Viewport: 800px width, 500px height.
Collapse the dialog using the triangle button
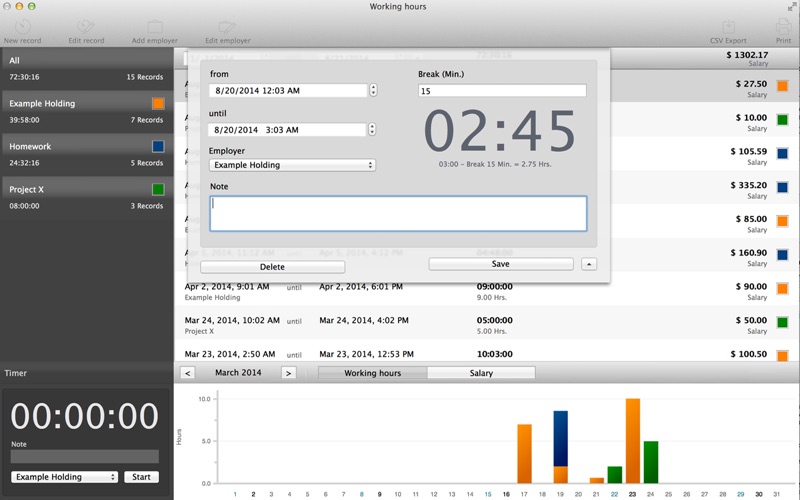pos(589,264)
